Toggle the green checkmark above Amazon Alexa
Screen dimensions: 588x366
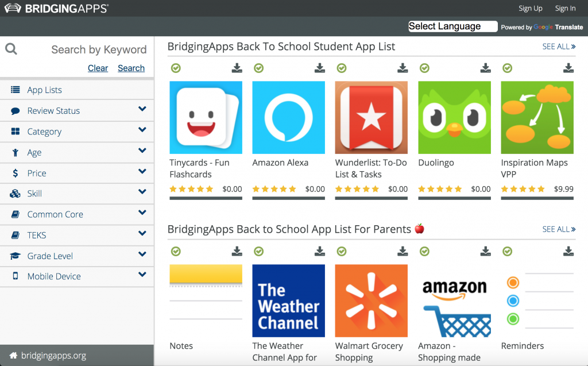(x=259, y=68)
